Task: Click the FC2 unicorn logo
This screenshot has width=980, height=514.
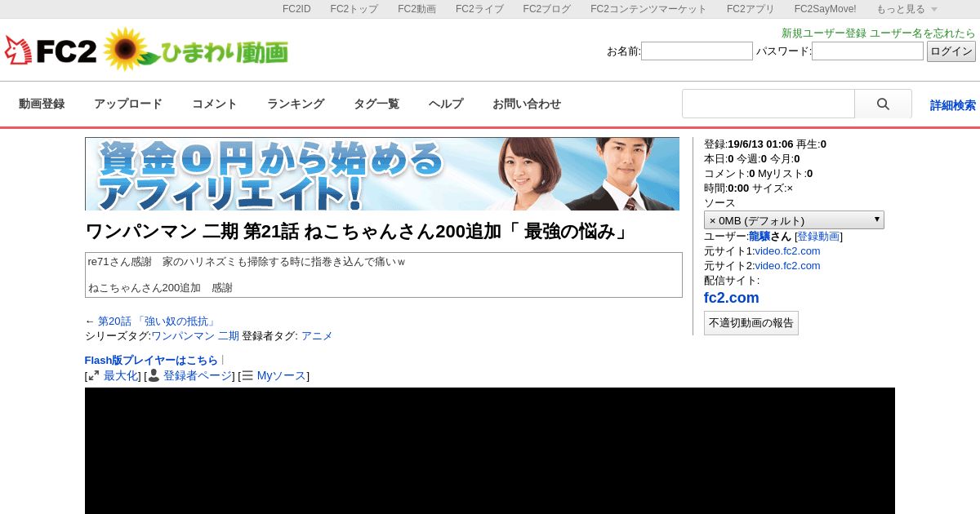Action: tap(51, 51)
